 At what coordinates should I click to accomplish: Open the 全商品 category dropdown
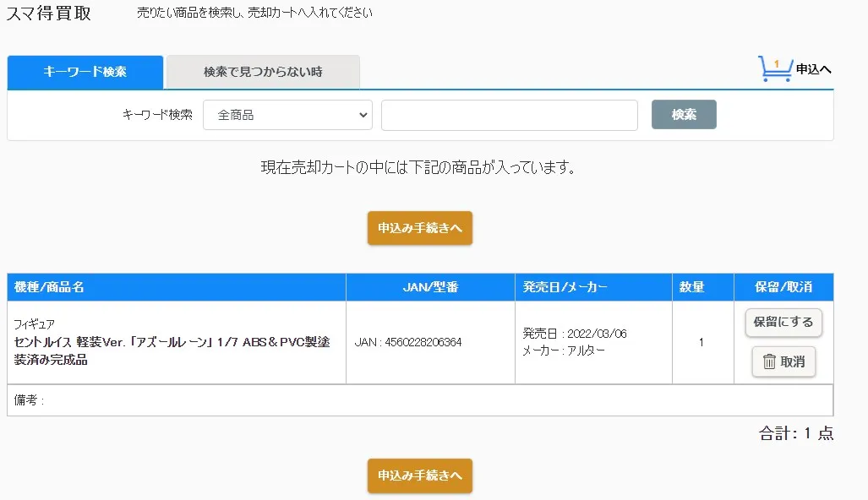coord(287,115)
